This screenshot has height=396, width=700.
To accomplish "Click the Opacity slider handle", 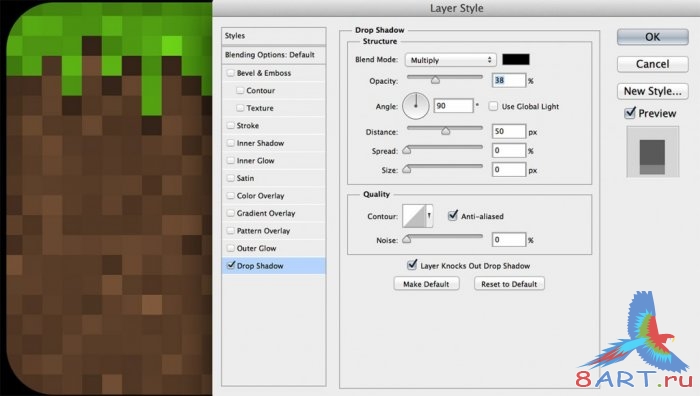I will click(x=435, y=80).
